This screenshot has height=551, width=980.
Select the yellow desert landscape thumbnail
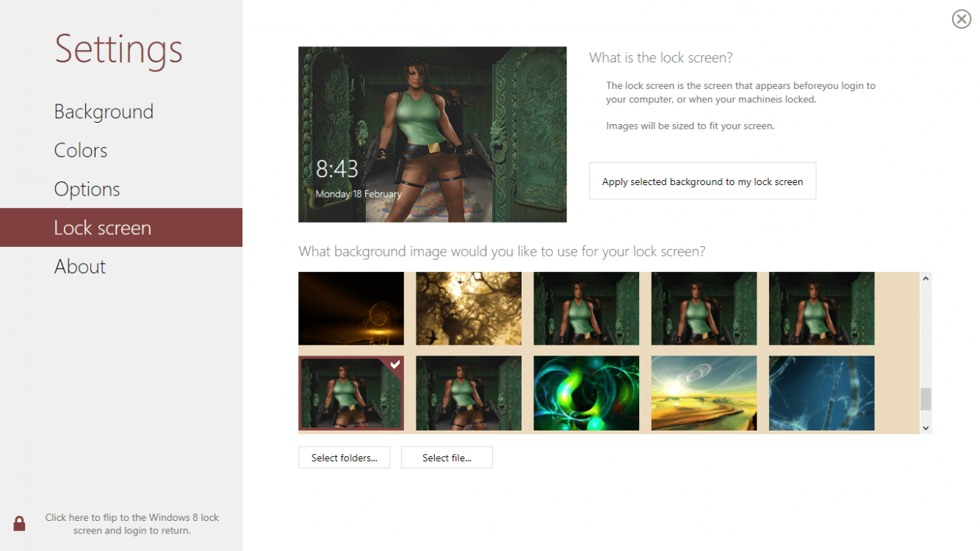pyautogui.click(x=704, y=393)
